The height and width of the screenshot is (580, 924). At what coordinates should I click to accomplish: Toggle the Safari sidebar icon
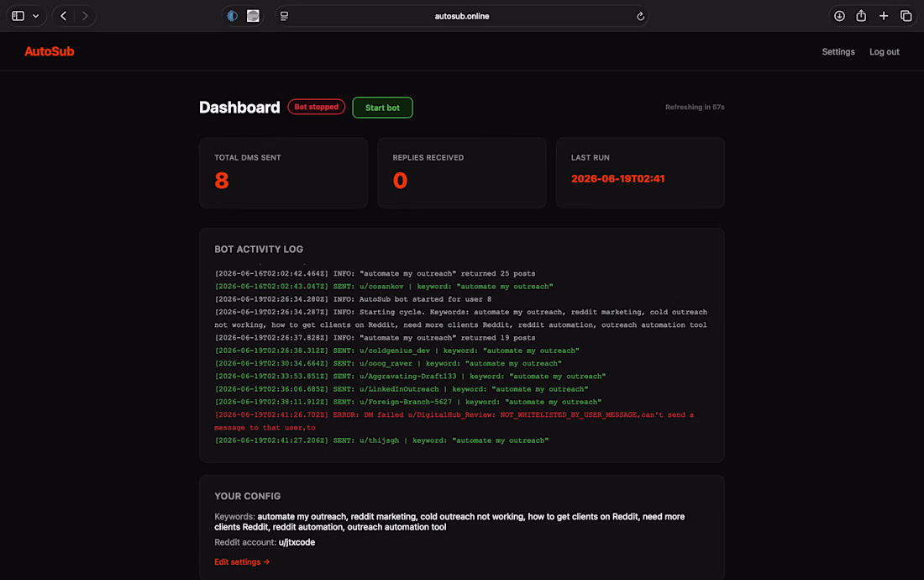pos(18,16)
